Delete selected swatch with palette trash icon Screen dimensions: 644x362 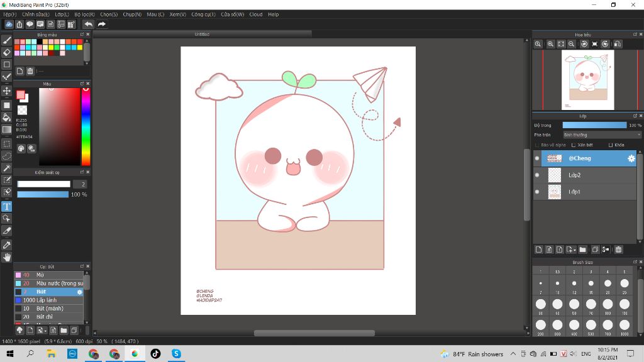[30, 71]
